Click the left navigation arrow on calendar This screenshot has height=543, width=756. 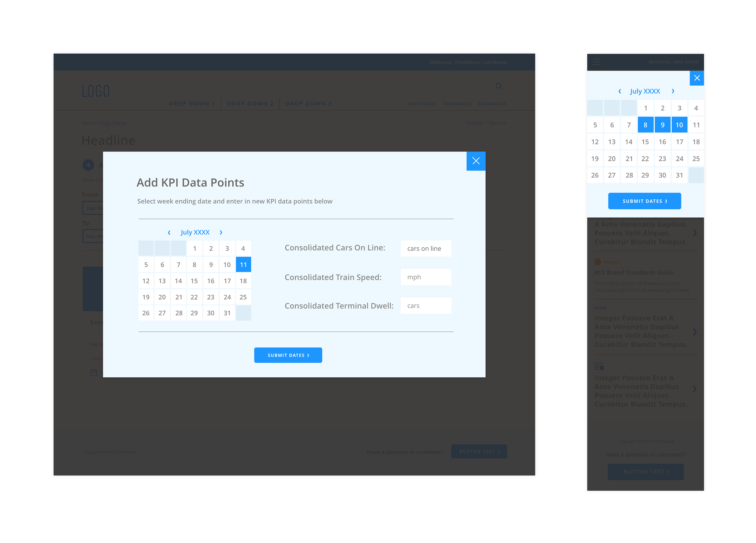click(x=169, y=232)
